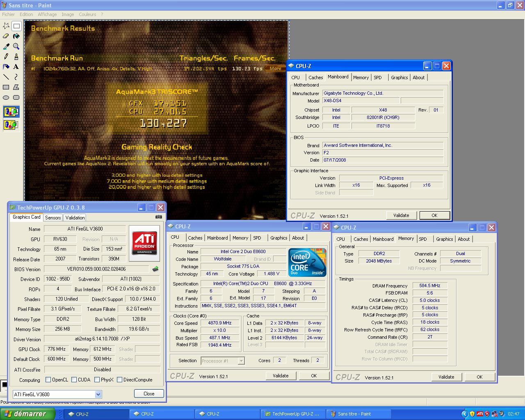Open the Processor #1 selection dropdown

pyautogui.click(x=241, y=361)
